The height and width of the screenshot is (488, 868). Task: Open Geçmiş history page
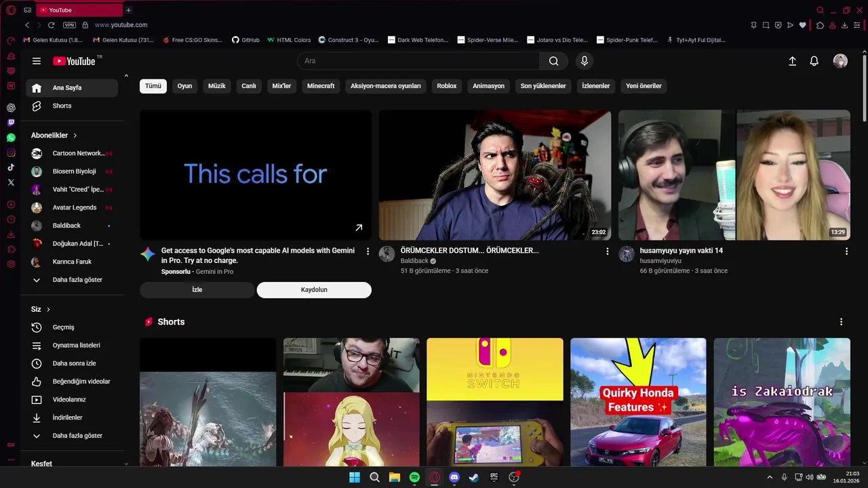point(72,327)
